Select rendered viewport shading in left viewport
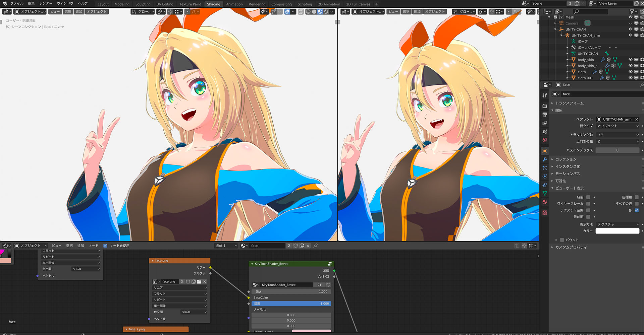Image resolution: width=644 pixels, height=335 pixels. tap(326, 12)
